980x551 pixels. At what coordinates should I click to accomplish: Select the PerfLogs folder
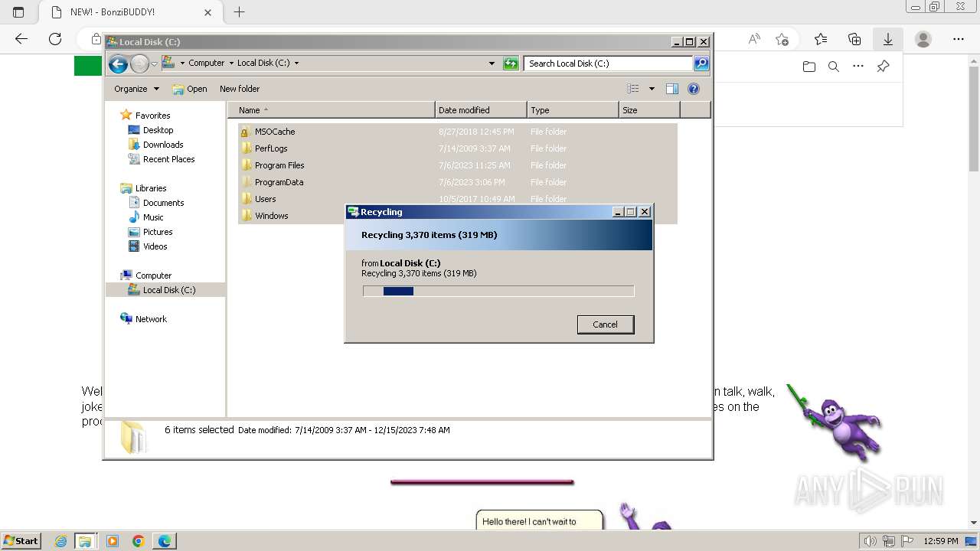458,148
